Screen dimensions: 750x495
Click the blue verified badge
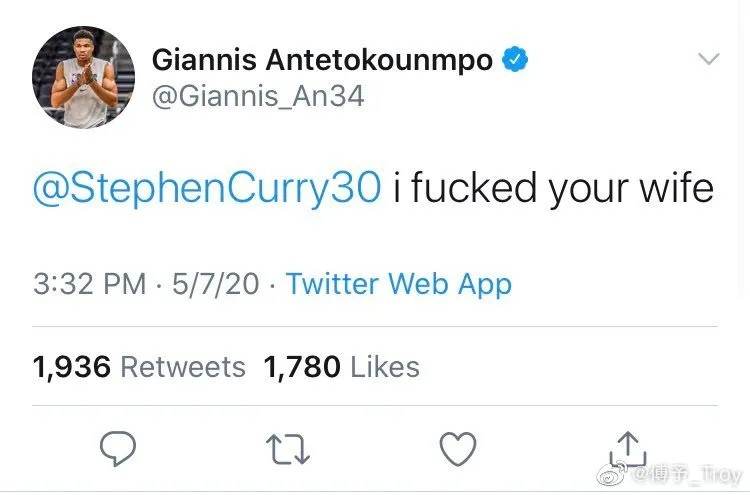click(x=515, y=60)
